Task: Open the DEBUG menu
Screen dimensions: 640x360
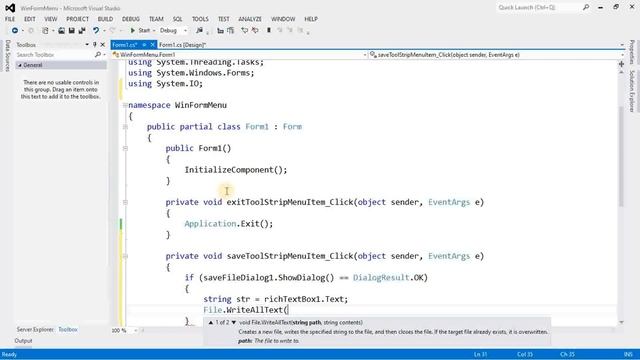Action: pyautogui.click(x=131, y=19)
